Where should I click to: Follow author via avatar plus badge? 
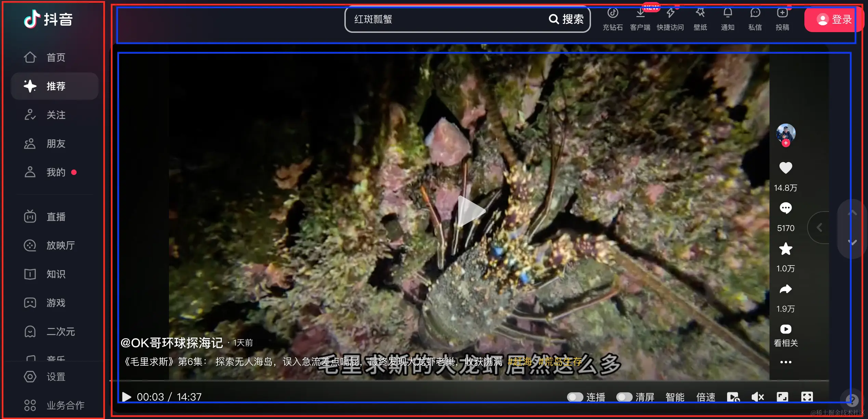coord(786,143)
